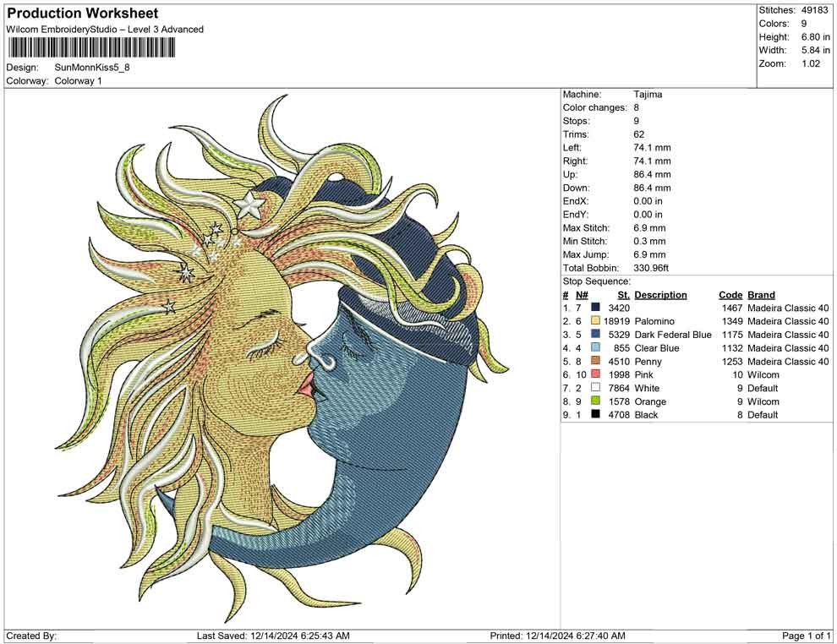Click the N# column header
Viewport: 837px width, 644px height.
coord(582,295)
